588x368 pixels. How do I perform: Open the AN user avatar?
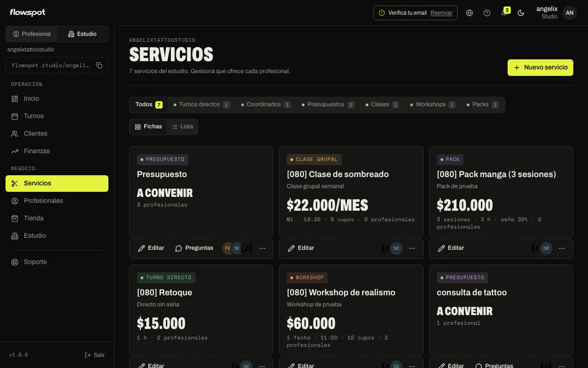(x=570, y=13)
